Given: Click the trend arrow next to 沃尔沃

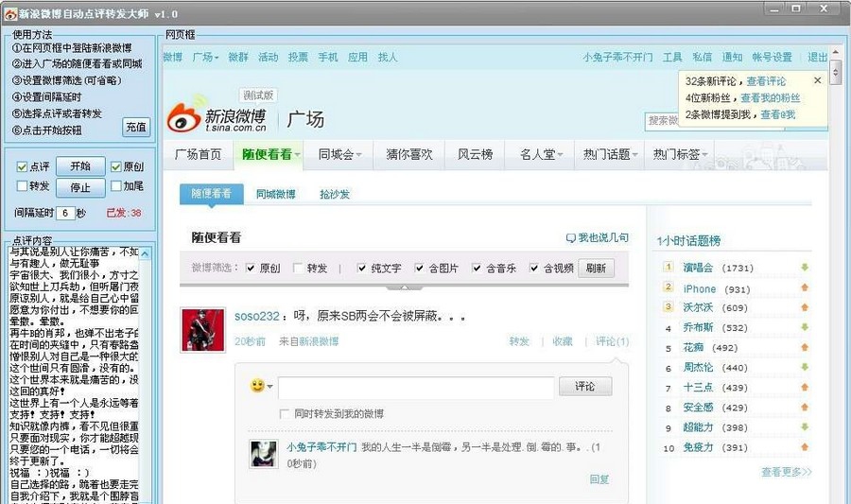Looking at the screenshot, I should [805, 307].
